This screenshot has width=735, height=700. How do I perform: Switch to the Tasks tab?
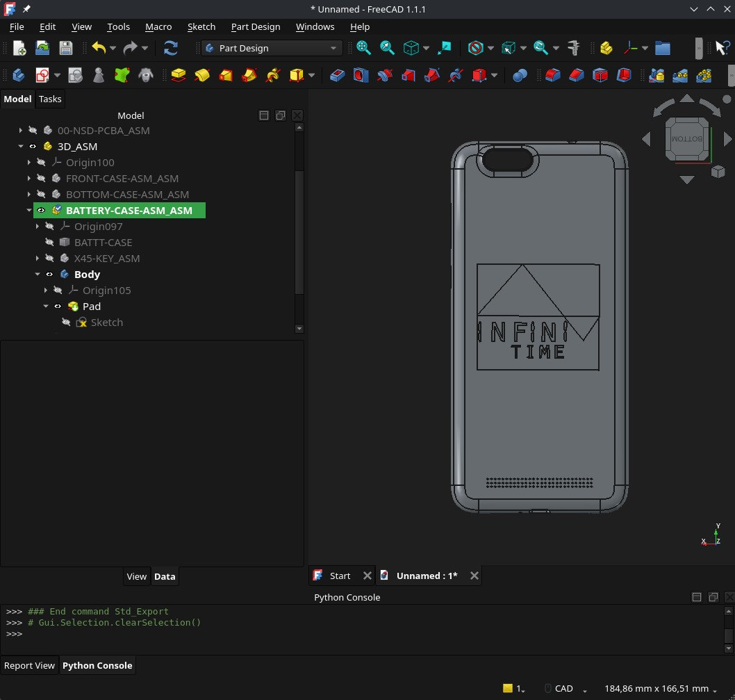tap(50, 99)
